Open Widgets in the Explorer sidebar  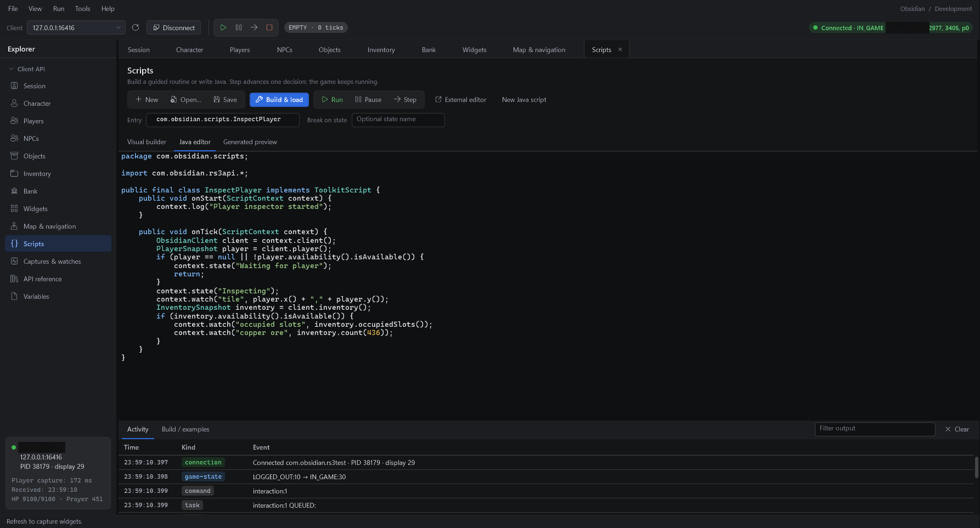[x=58, y=209]
